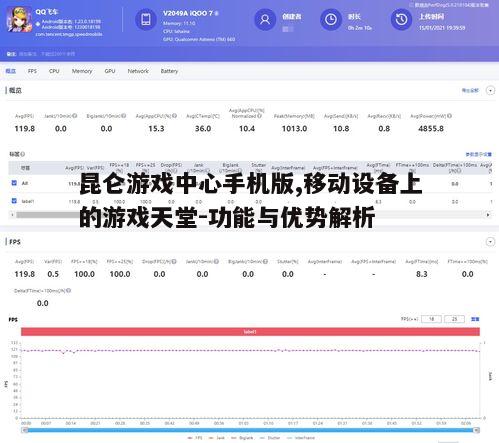The height and width of the screenshot is (443, 499).
Task: Click the blue time range slider track
Action: tap(250, 430)
